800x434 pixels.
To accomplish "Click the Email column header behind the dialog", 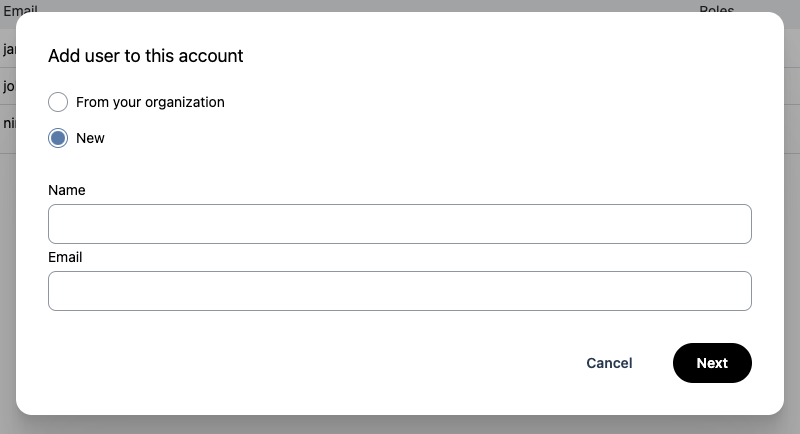I will [20, 10].
